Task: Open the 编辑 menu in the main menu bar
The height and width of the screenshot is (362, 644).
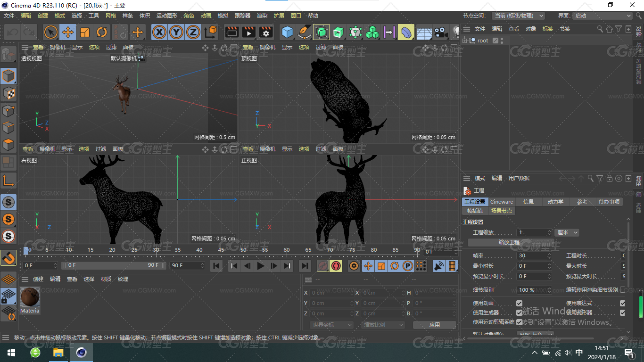Action: click(26, 16)
